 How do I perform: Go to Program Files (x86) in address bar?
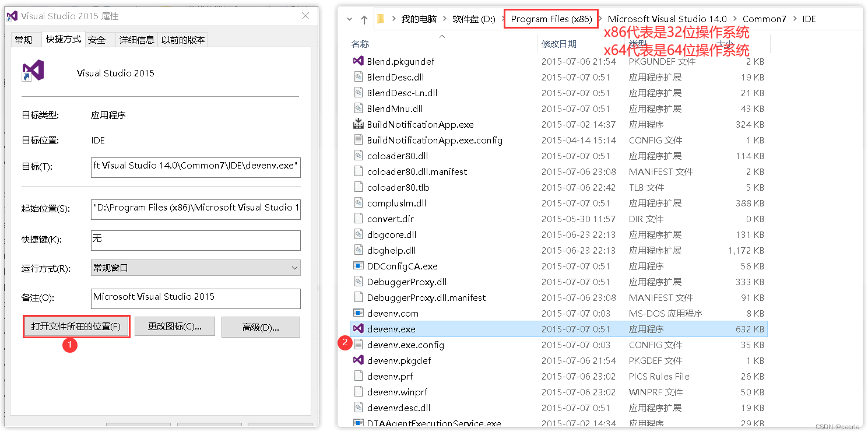(x=551, y=19)
